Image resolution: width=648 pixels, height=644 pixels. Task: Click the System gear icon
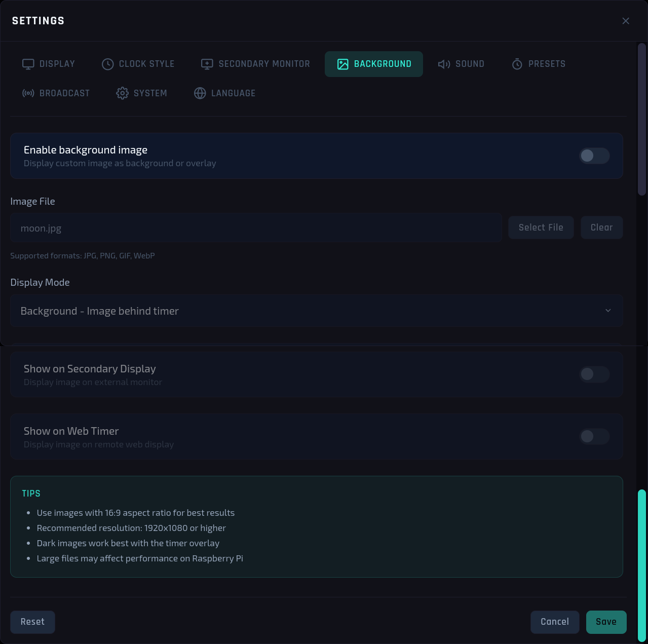(x=122, y=93)
